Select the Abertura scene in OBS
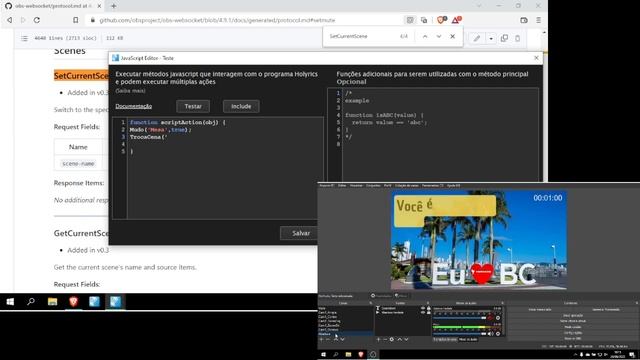This screenshot has width=640, height=360. pos(345,334)
